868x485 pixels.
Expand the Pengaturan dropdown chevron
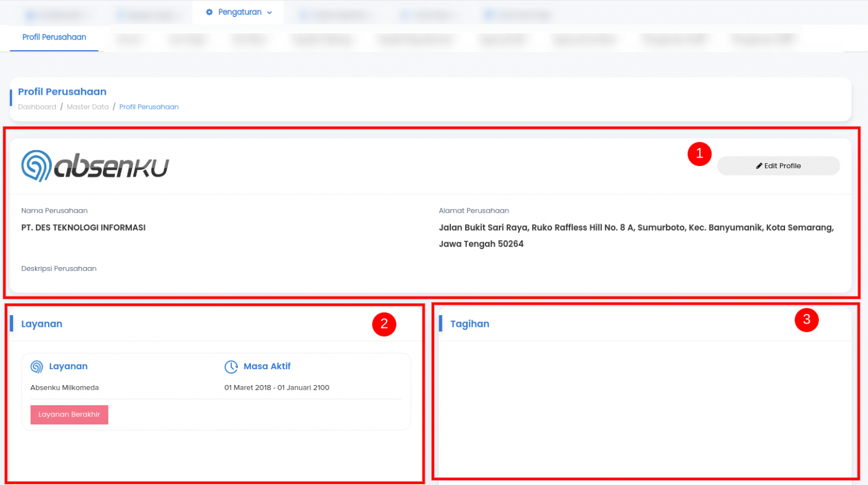[x=270, y=13]
